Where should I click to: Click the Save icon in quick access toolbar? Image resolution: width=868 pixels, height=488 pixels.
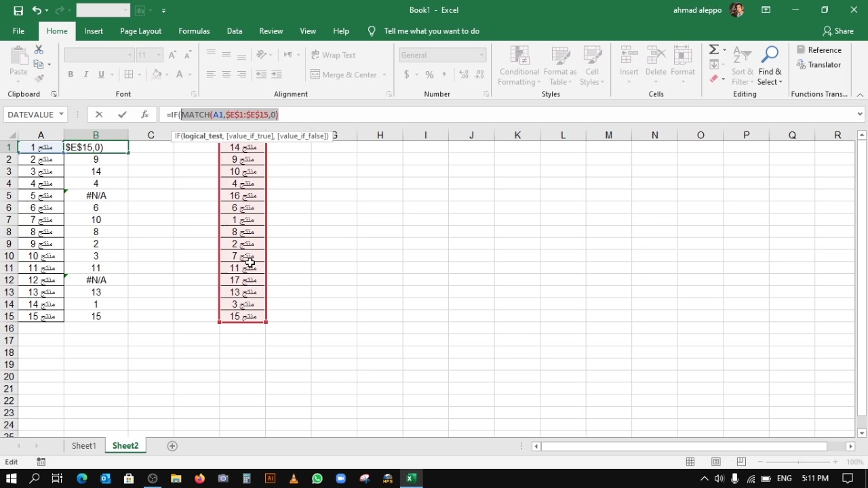(x=18, y=10)
